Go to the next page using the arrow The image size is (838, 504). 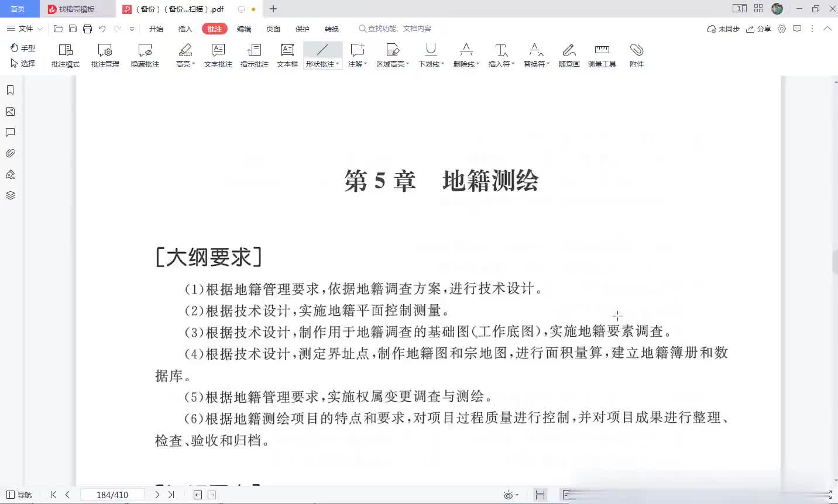click(x=157, y=495)
